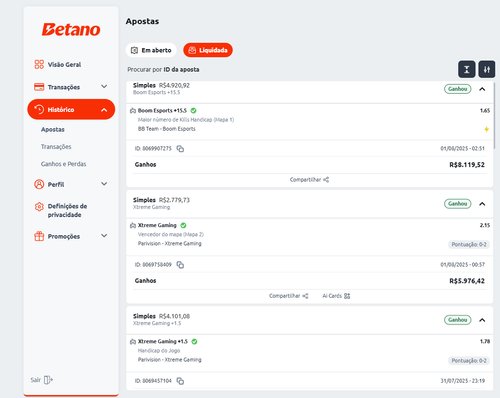Click esports icon beside Boom Esports +15.5

[x=133, y=111]
